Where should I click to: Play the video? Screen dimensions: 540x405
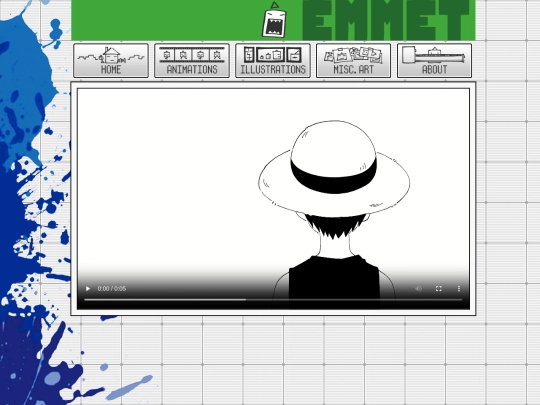pyautogui.click(x=88, y=289)
